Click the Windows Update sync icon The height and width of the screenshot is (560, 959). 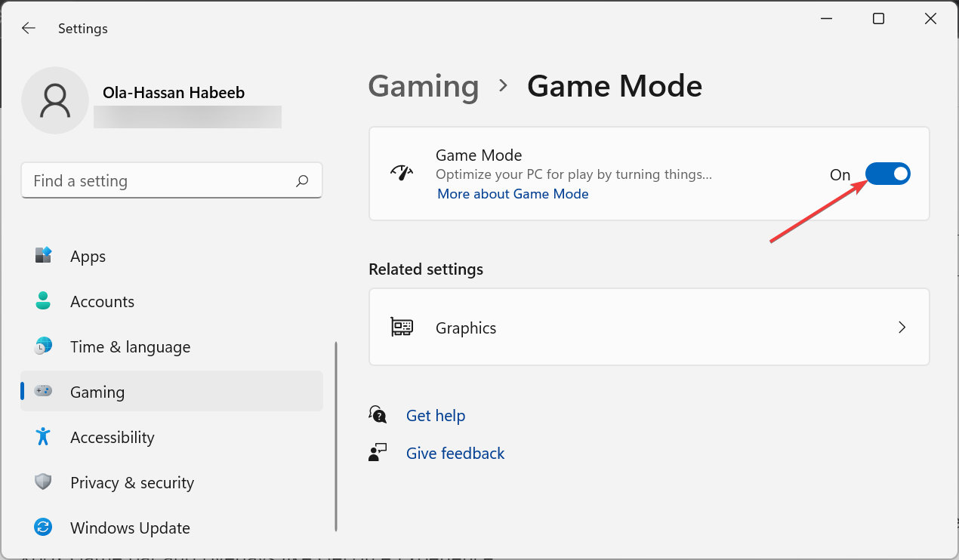43,528
